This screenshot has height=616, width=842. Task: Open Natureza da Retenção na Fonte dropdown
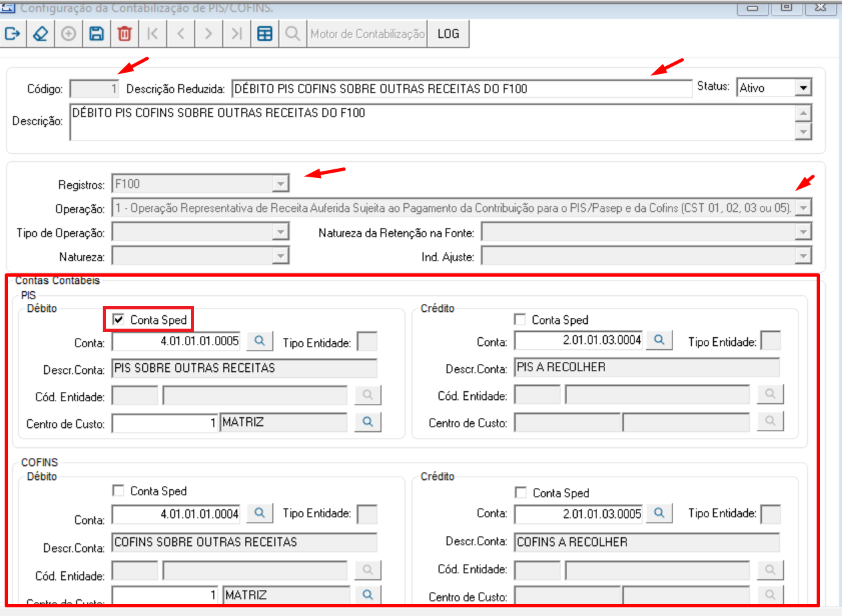pos(803,233)
